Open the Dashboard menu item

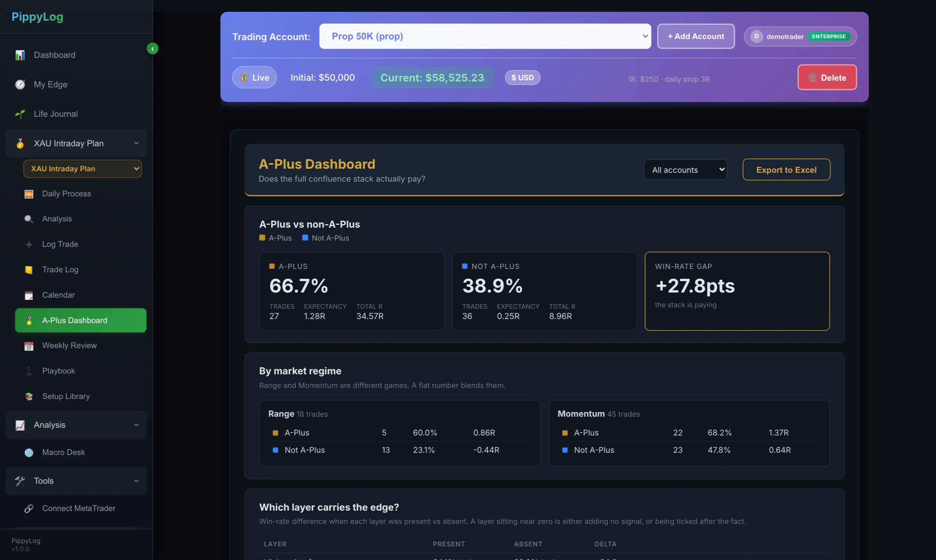[76, 55]
